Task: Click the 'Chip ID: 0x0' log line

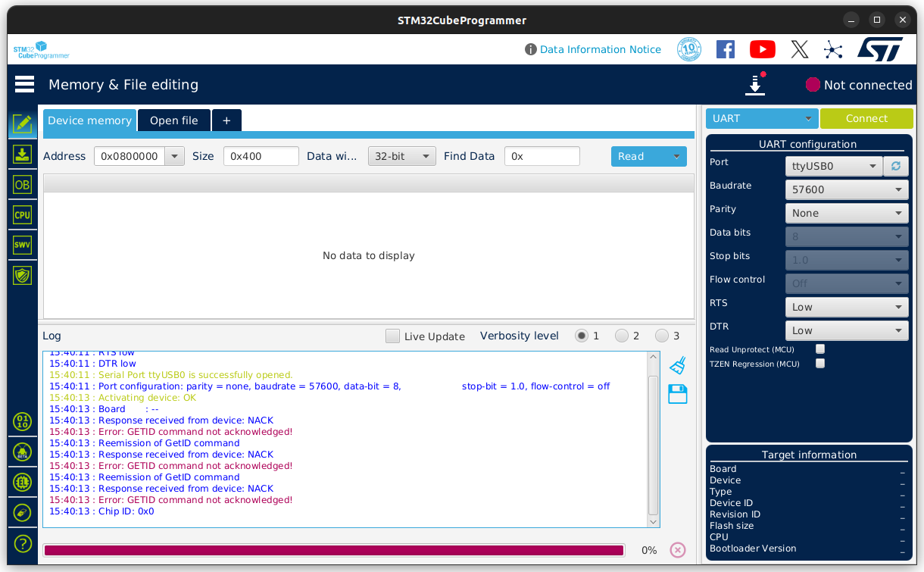Action: click(101, 511)
